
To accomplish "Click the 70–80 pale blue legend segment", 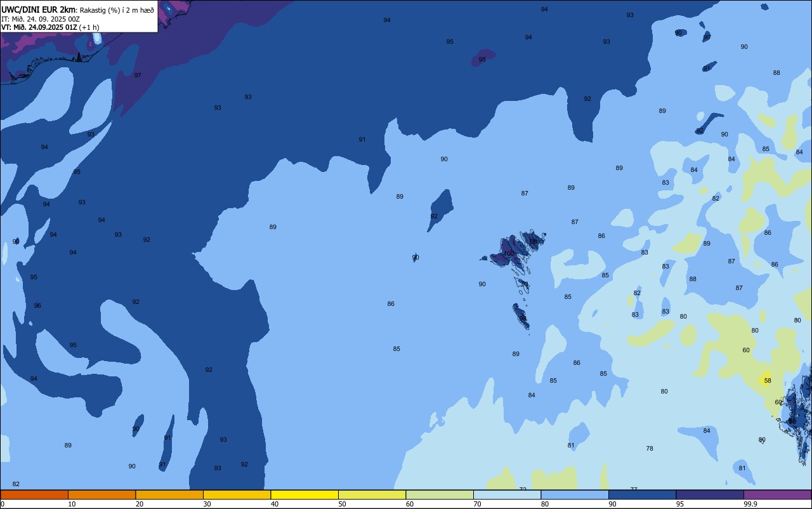I will [507, 494].
